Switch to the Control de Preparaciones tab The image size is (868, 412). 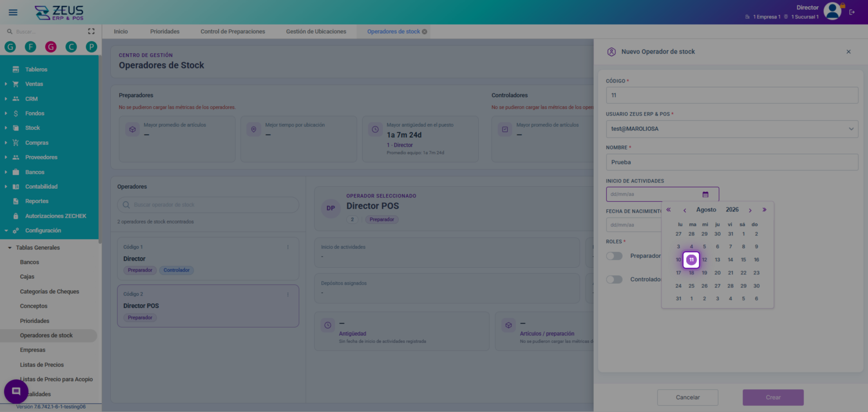coord(233,32)
